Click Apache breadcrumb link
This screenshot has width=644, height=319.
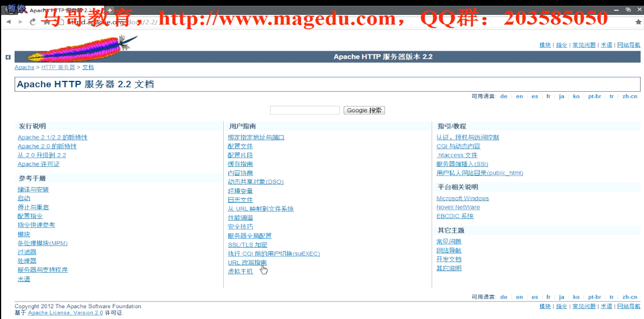tap(24, 67)
